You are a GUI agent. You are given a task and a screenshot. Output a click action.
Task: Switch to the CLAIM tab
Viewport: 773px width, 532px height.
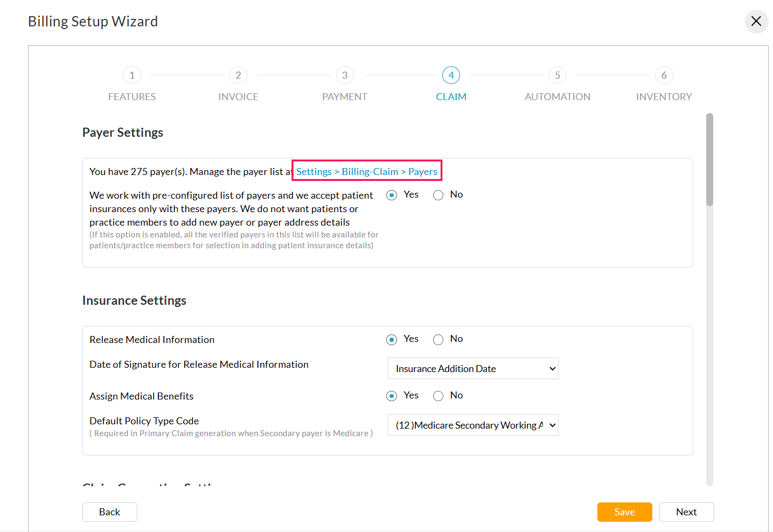pos(451,75)
